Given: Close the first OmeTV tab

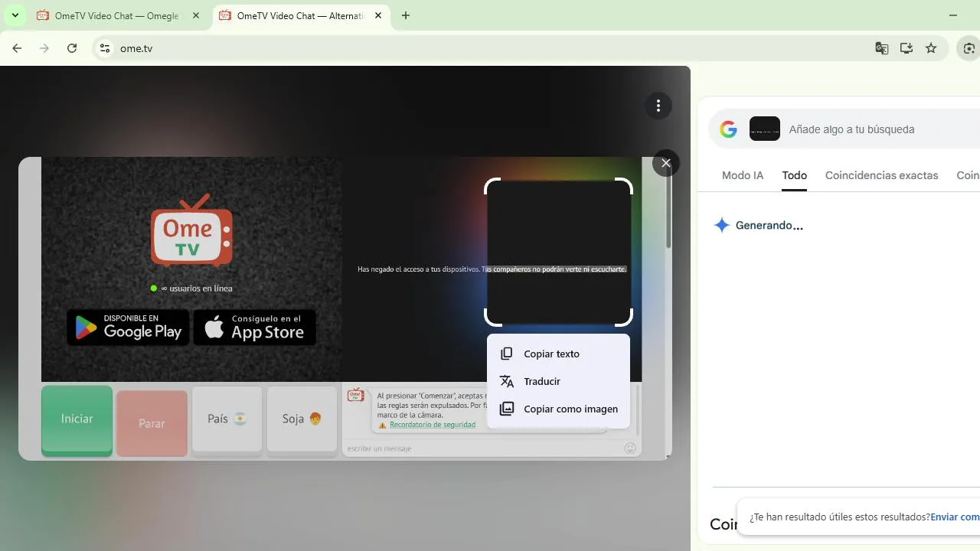Looking at the screenshot, I should click(196, 15).
